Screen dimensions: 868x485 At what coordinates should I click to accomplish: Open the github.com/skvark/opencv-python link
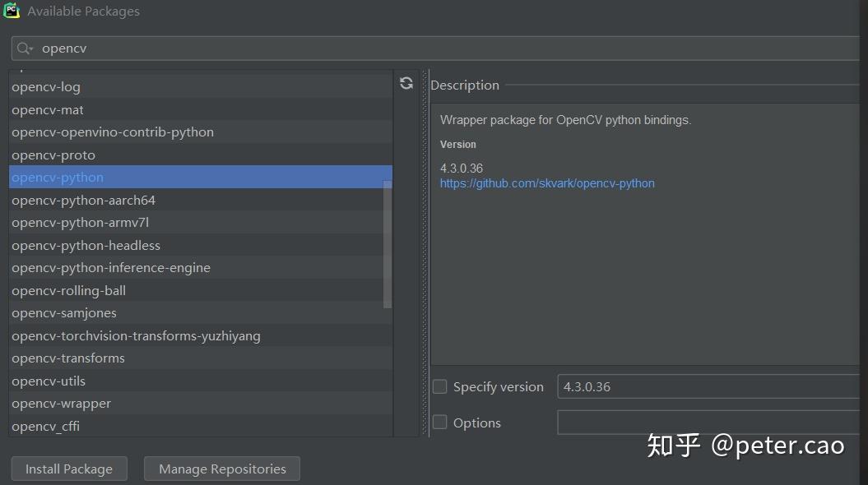[x=547, y=183]
